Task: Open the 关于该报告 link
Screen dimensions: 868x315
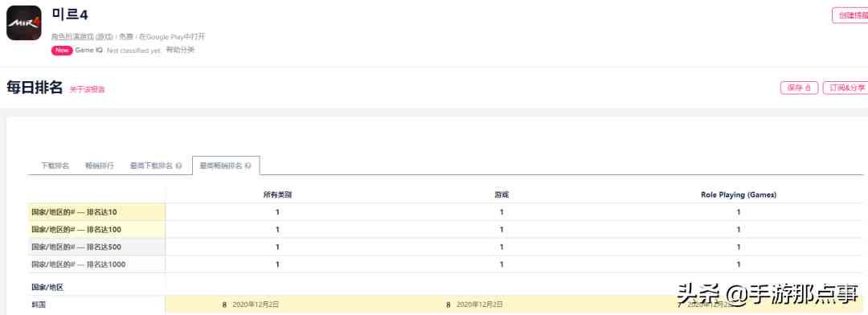Action: [x=87, y=89]
